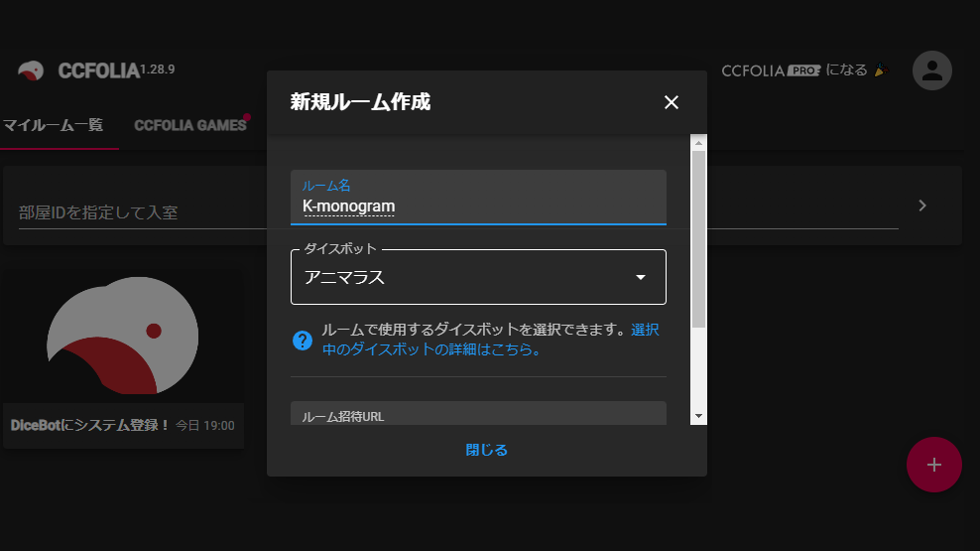The width and height of the screenshot is (980, 551).
Task: Switch to the CCFOLIA GAMES tab
Action: coord(189,125)
